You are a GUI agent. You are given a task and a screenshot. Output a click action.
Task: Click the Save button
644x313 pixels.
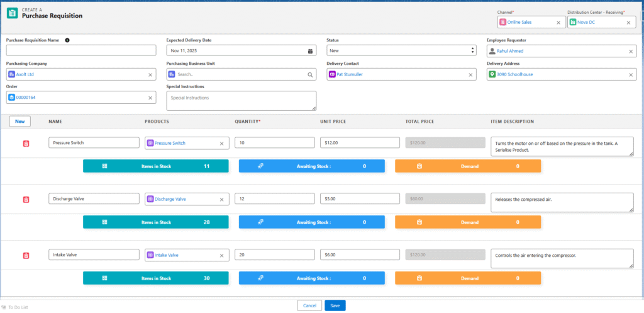click(335, 305)
